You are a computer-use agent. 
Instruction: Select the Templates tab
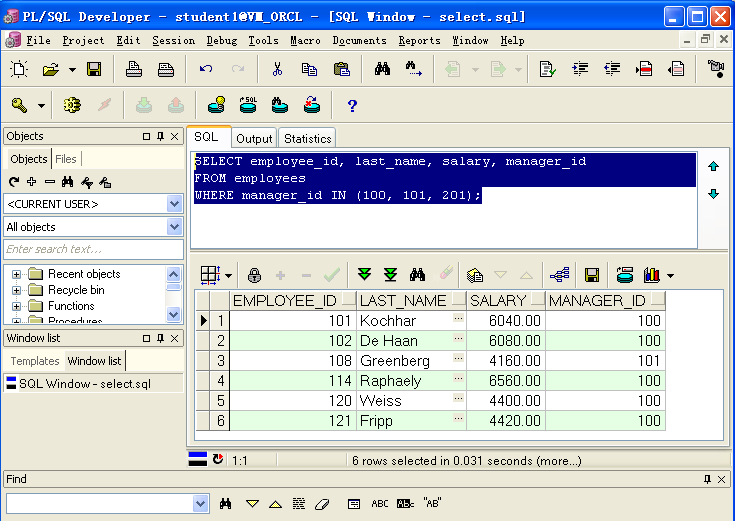coord(35,361)
